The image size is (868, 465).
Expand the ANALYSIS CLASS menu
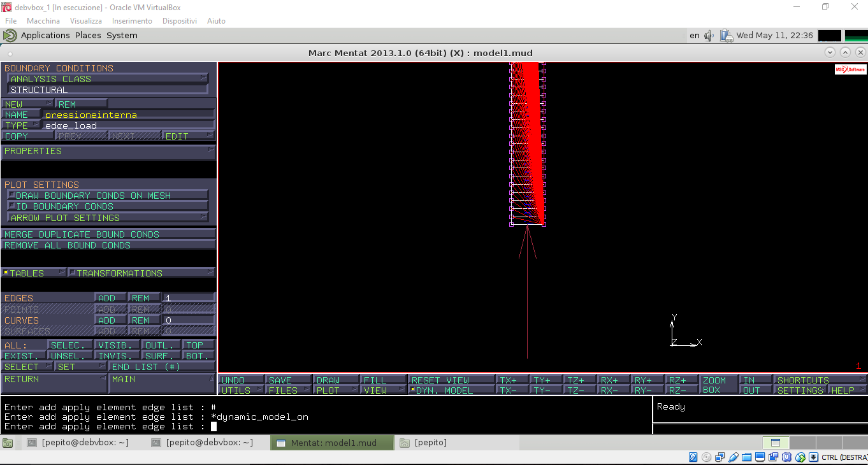108,79
